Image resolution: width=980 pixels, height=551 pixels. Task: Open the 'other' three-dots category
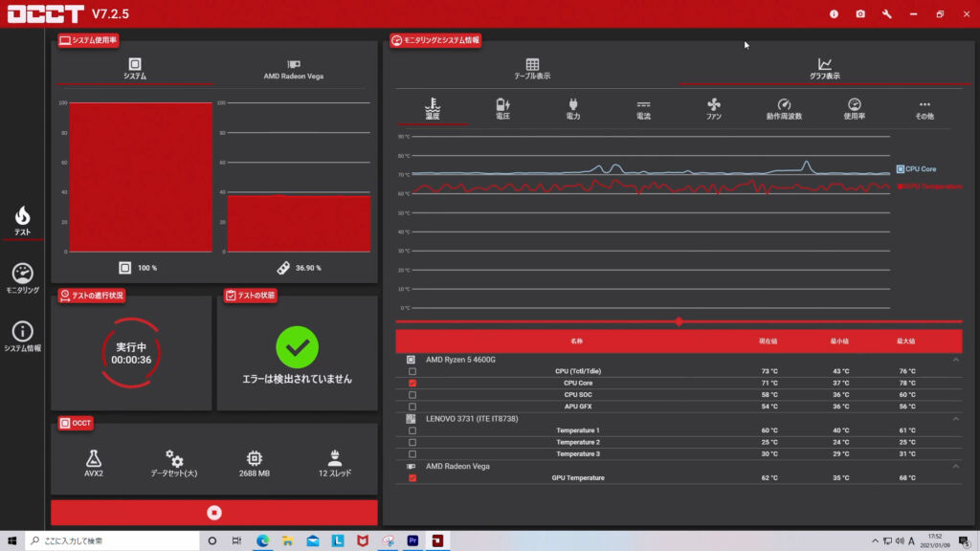tap(924, 109)
